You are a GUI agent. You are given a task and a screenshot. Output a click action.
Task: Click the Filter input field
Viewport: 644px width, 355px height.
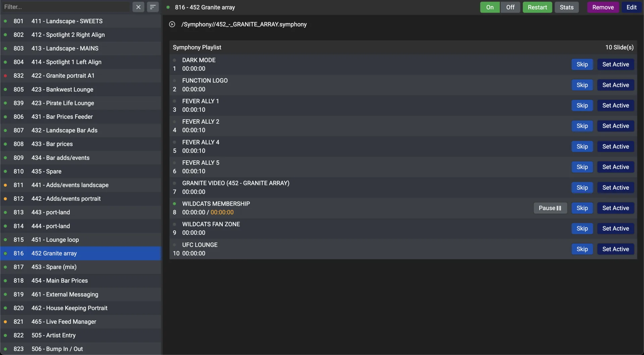pos(66,7)
